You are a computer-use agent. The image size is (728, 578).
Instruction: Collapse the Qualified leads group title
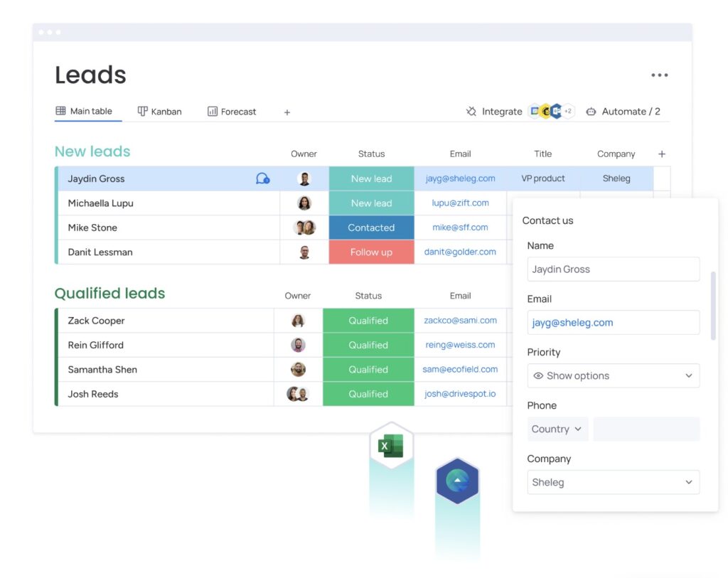click(x=109, y=294)
